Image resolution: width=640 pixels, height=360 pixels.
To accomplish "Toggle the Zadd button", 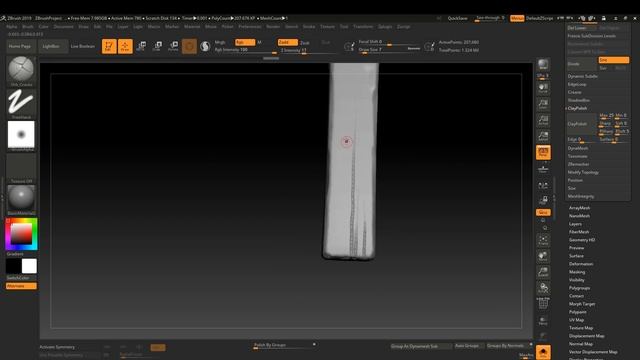I will click(288, 42).
